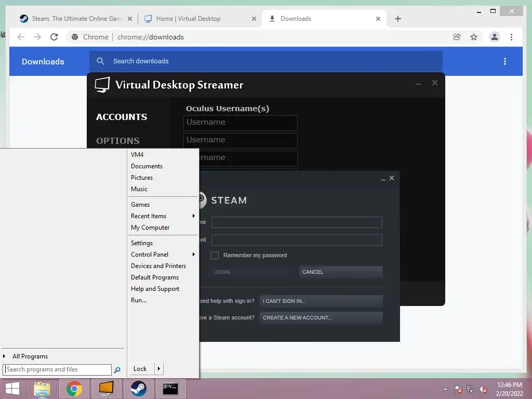The image size is (532, 399).
Task: Open Games from the Start menu
Action: click(140, 205)
